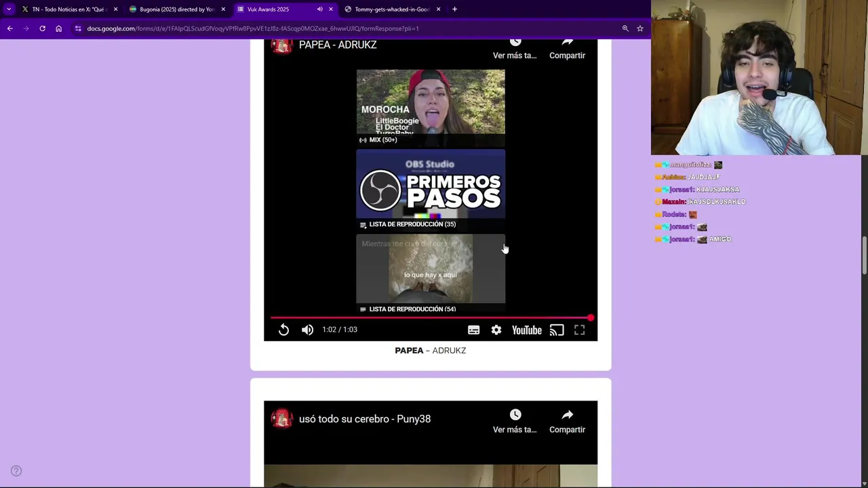Open video on YouTube via logo

(x=527, y=330)
